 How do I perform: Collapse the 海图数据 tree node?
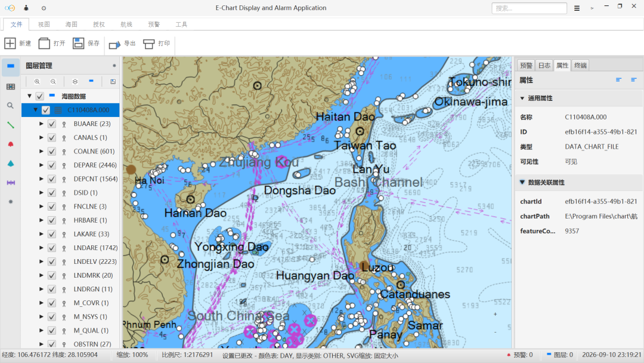(30, 96)
